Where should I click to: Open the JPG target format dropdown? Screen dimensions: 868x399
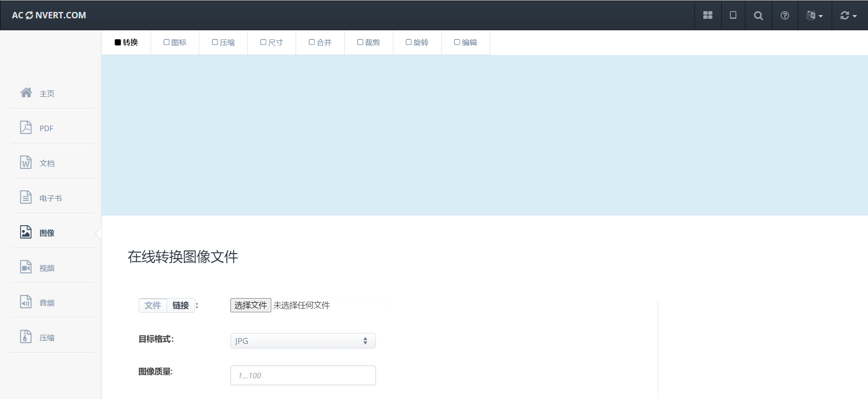point(303,341)
